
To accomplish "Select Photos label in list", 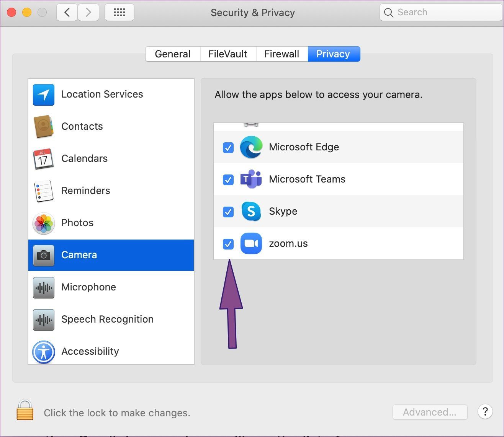I will click(x=77, y=223).
